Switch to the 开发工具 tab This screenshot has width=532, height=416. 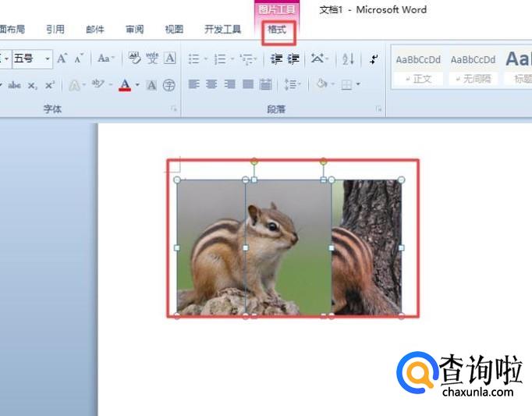(x=222, y=30)
